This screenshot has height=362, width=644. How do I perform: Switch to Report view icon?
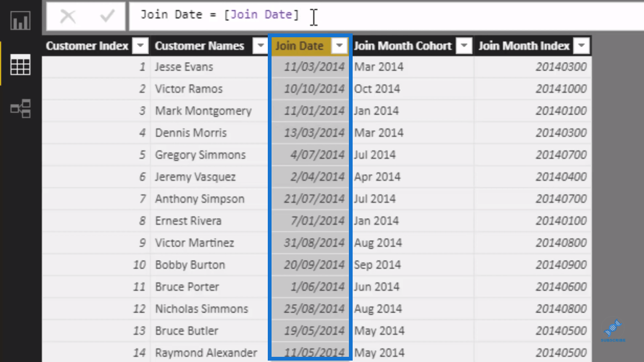tap(21, 20)
